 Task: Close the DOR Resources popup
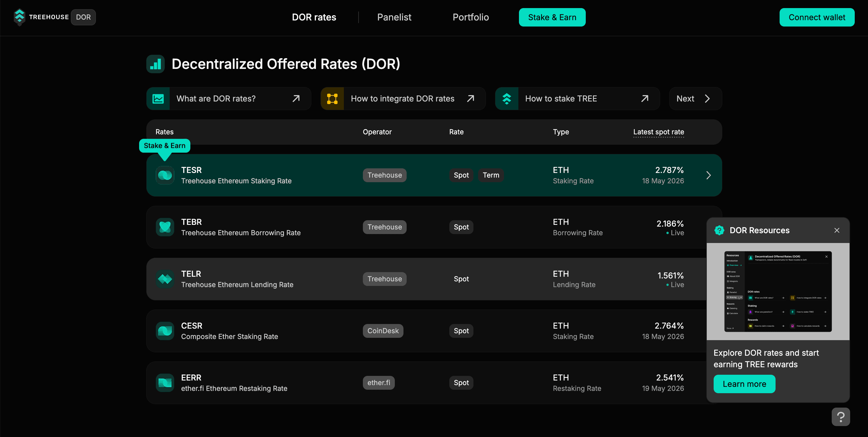[837, 231]
